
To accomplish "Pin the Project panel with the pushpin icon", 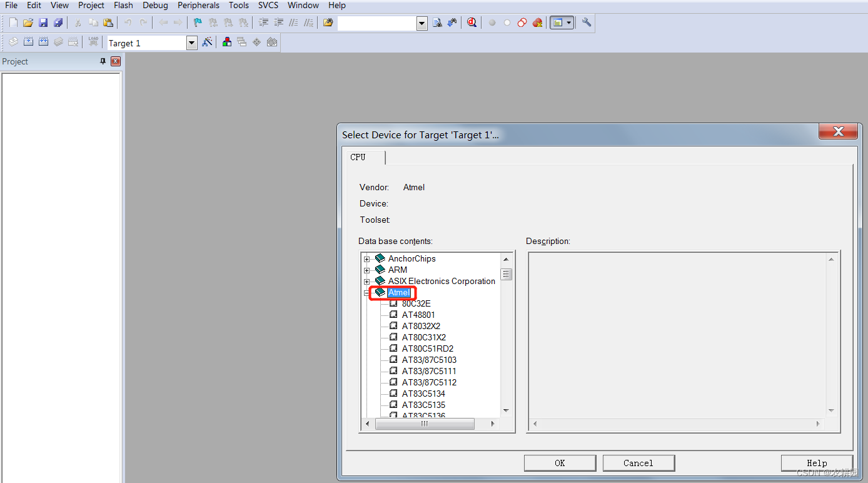I will click(x=103, y=61).
